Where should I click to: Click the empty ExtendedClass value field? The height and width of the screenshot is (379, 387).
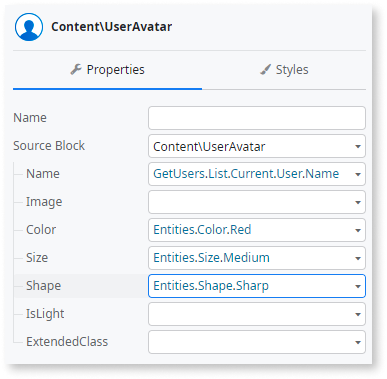(257, 342)
